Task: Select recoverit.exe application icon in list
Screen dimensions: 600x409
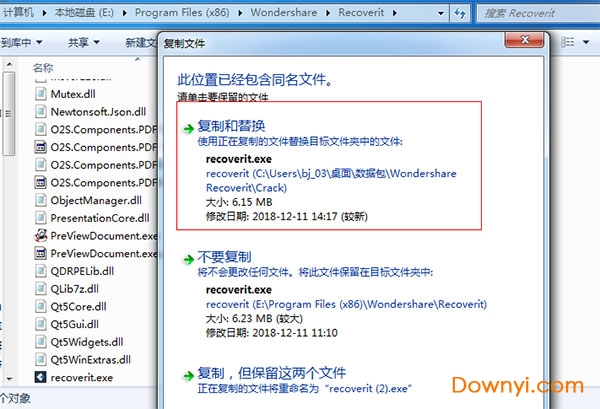Action: point(41,377)
